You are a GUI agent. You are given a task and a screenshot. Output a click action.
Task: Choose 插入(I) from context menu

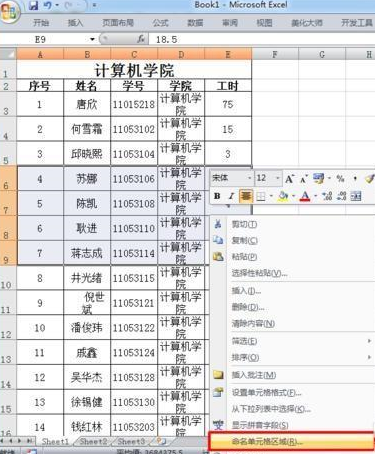(x=293, y=291)
